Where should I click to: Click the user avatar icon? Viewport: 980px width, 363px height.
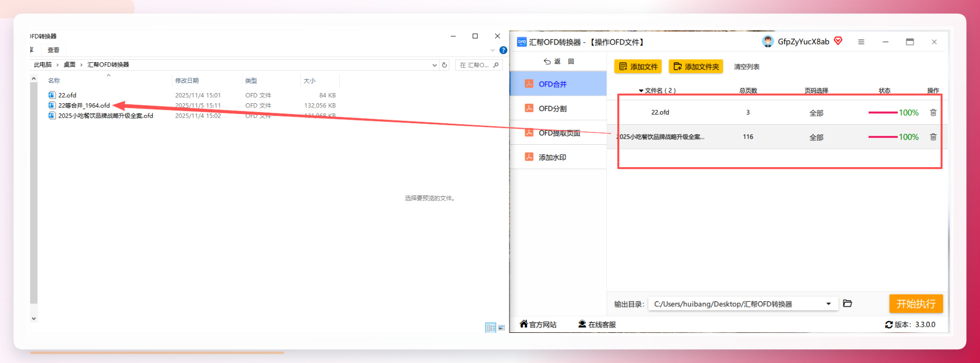(x=767, y=41)
